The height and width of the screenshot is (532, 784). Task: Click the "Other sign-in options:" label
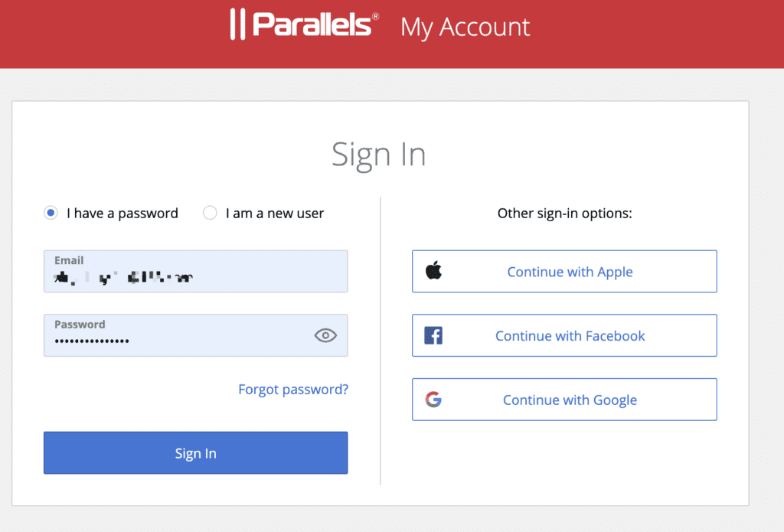click(564, 213)
